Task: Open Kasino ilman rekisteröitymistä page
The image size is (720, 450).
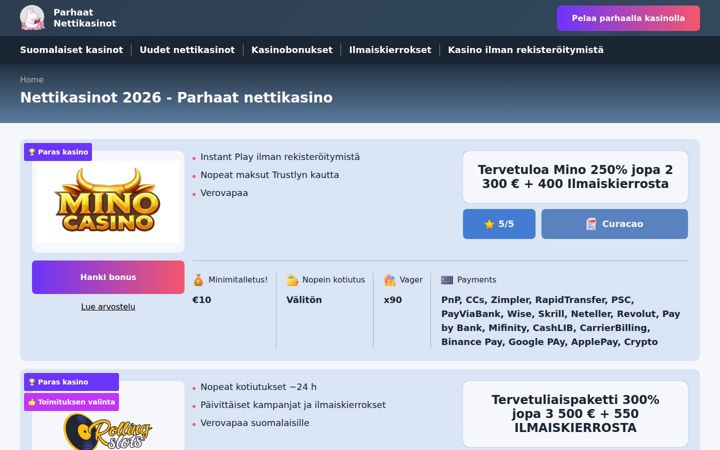Action: coord(525,50)
